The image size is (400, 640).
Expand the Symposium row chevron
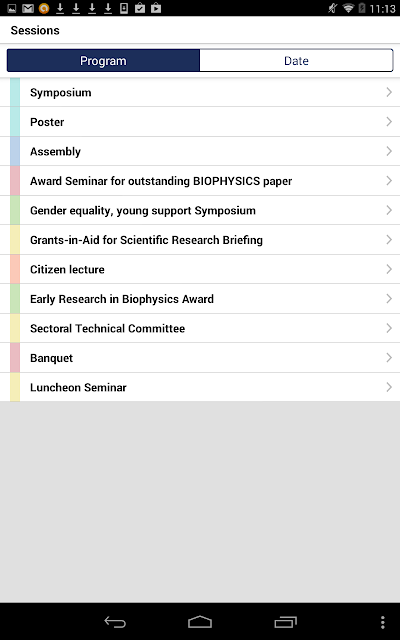[389, 92]
